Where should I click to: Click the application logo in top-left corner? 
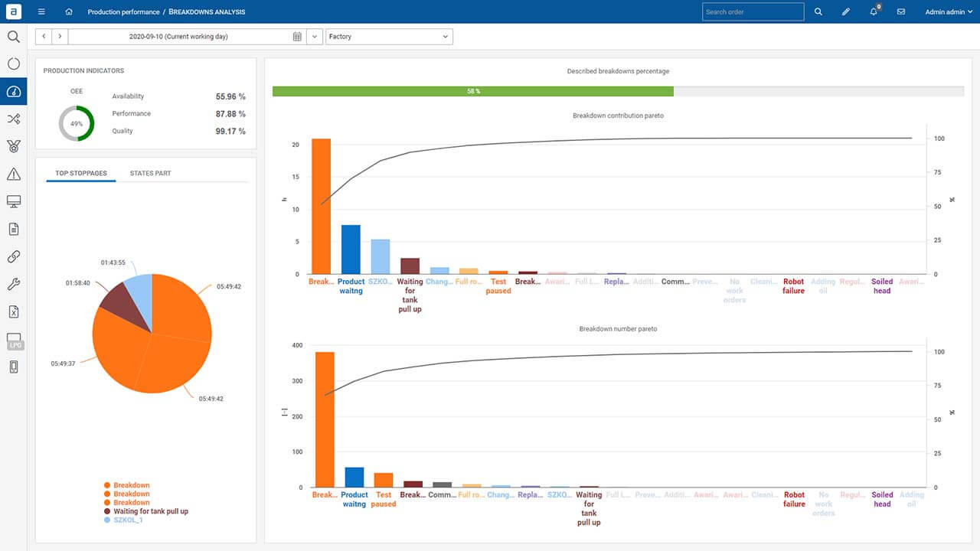(x=13, y=11)
